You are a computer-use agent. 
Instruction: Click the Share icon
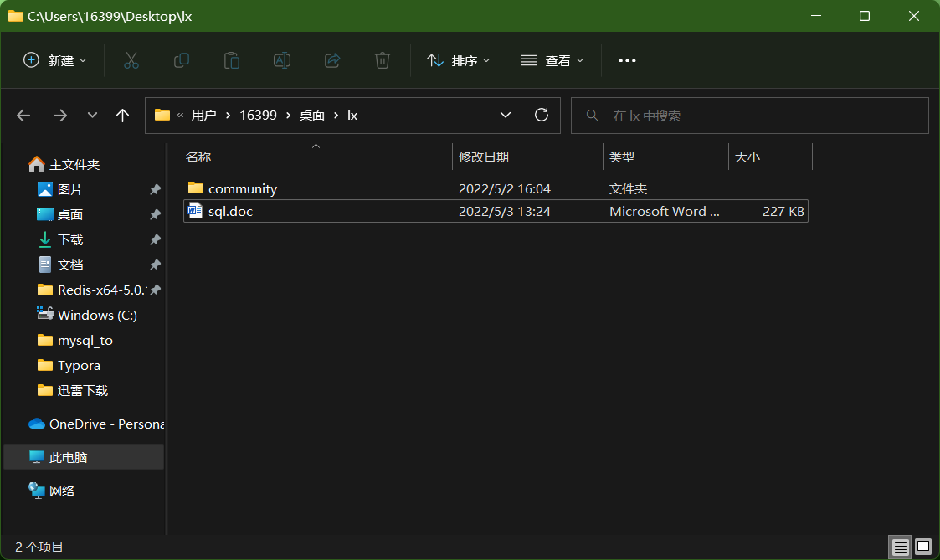click(x=332, y=60)
